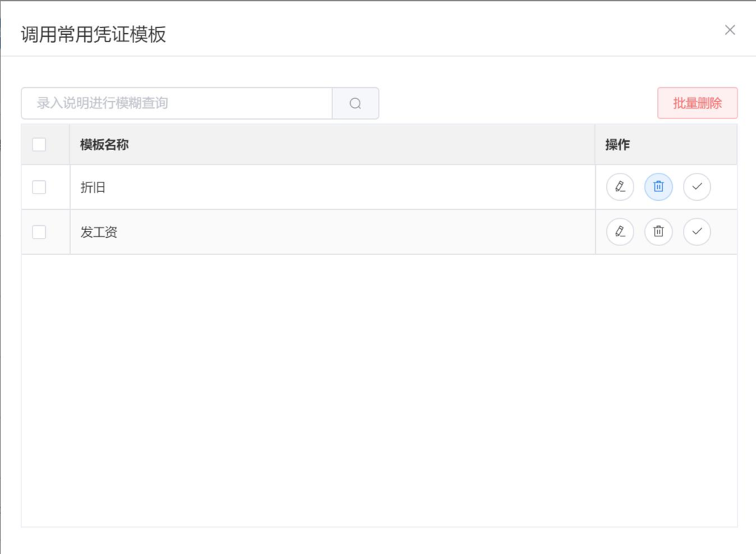This screenshot has height=554, width=756.
Task: Delete the 折旧 template via trash icon
Action: coord(658,187)
